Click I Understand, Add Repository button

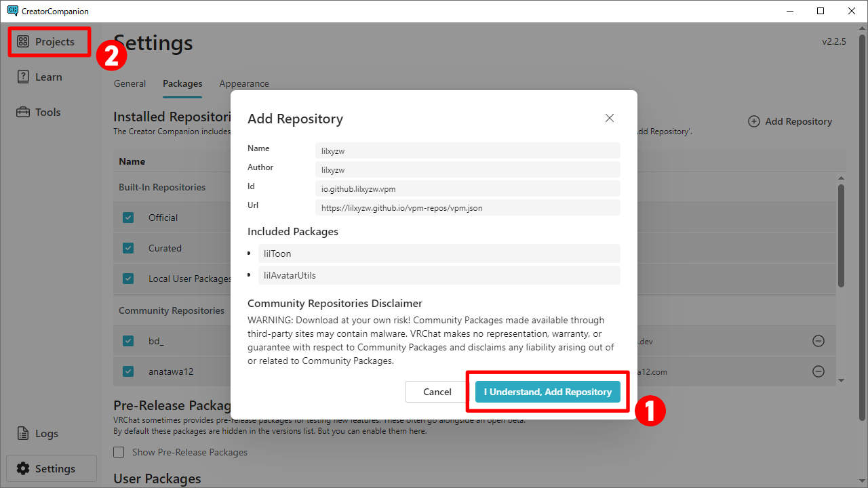[547, 392]
